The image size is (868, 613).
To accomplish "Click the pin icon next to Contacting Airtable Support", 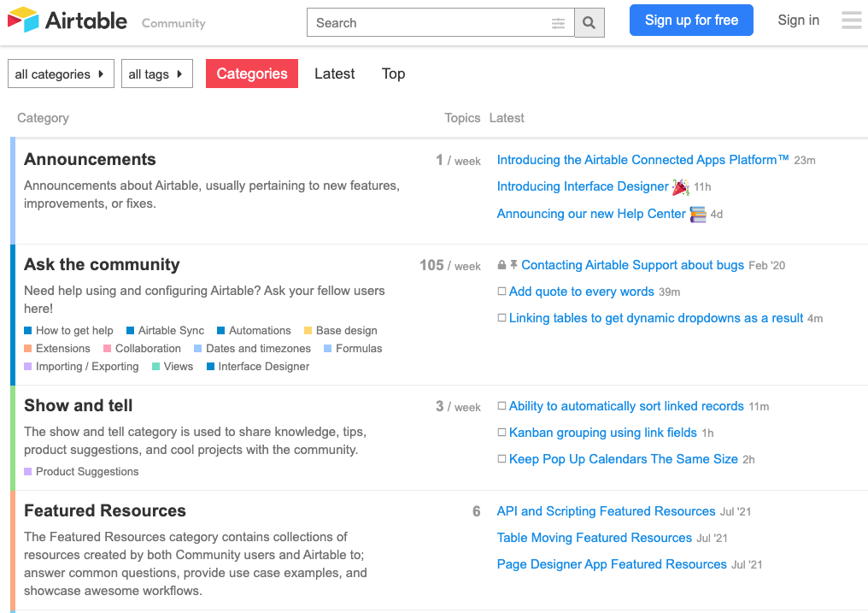I will [513, 265].
